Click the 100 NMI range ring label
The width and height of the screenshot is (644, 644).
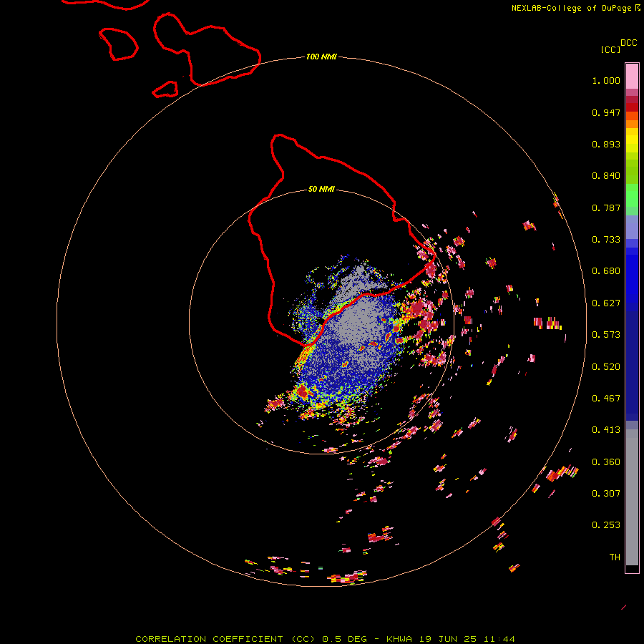pyautogui.click(x=321, y=57)
